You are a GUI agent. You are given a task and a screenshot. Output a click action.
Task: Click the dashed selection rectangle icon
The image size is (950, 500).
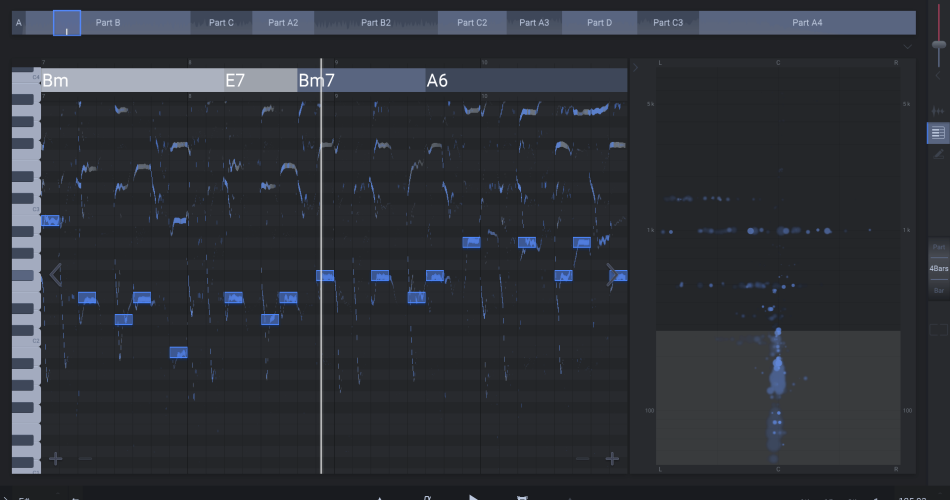937,329
